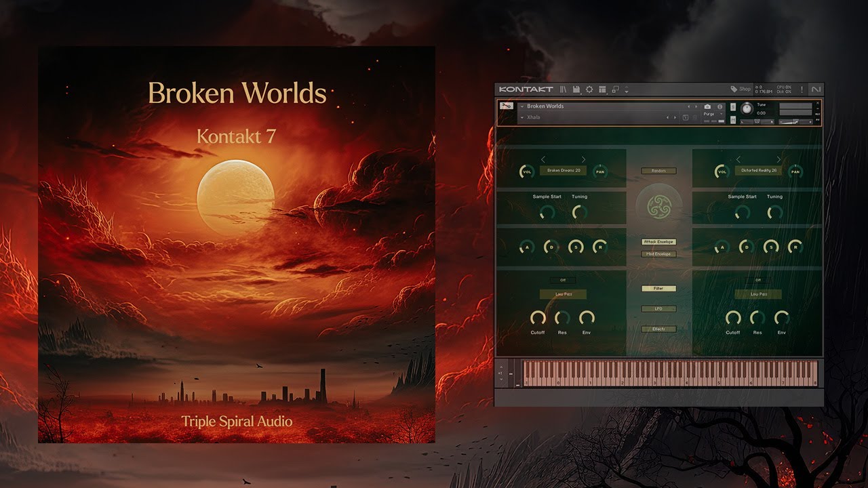This screenshot has width=868, height=488.
Task: Click the left layer PAN knob
Action: pos(600,172)
